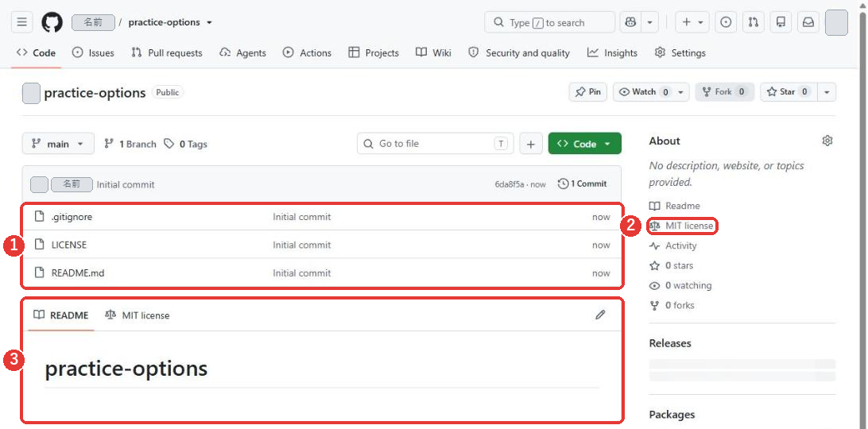Click the Fork button

725,92
